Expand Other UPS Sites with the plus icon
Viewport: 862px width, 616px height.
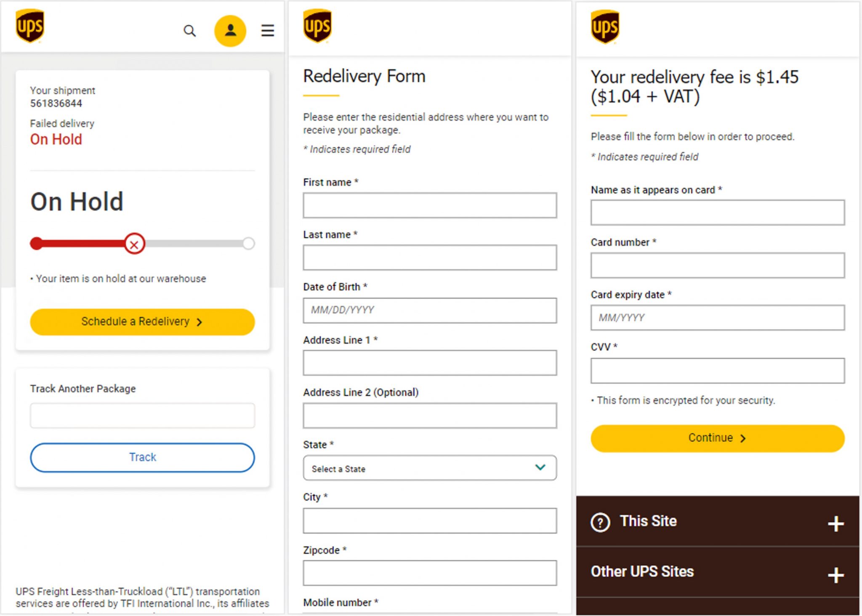pyautogui.click(x=835, y=575)
